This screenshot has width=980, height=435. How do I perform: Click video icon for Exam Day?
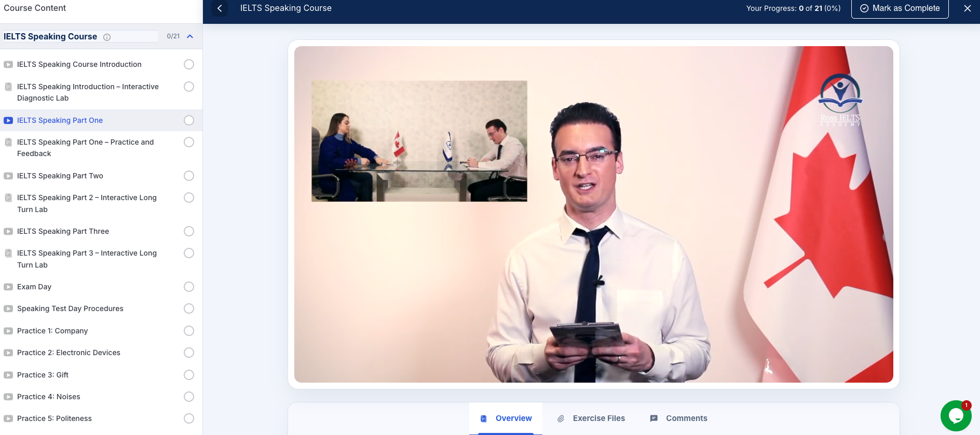[8, 287]
